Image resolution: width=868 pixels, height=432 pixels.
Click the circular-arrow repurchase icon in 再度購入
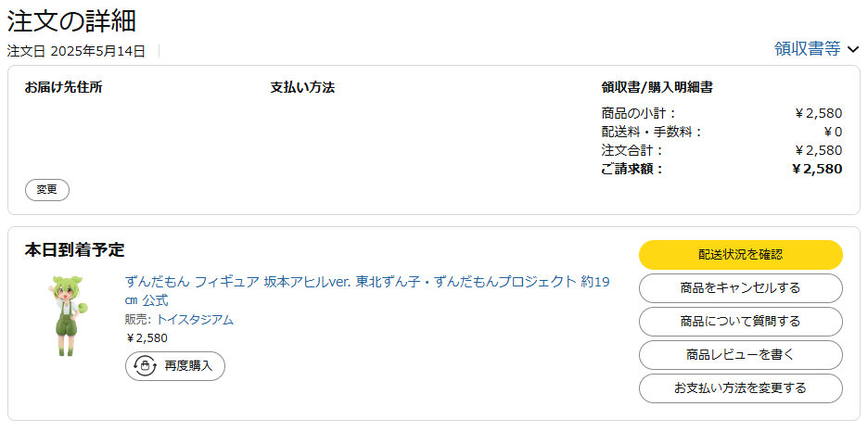pyautogui.click(x=145, y=365)
